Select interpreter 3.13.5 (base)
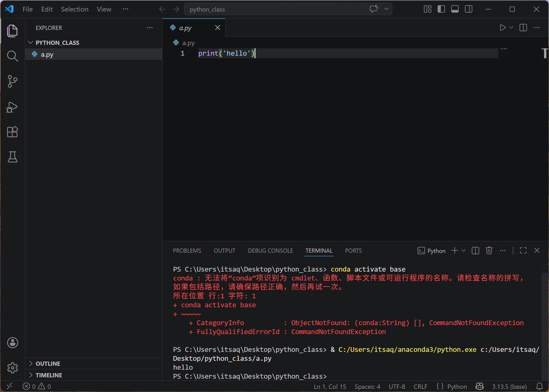This screenshot has width=549, height=392. 509,386
